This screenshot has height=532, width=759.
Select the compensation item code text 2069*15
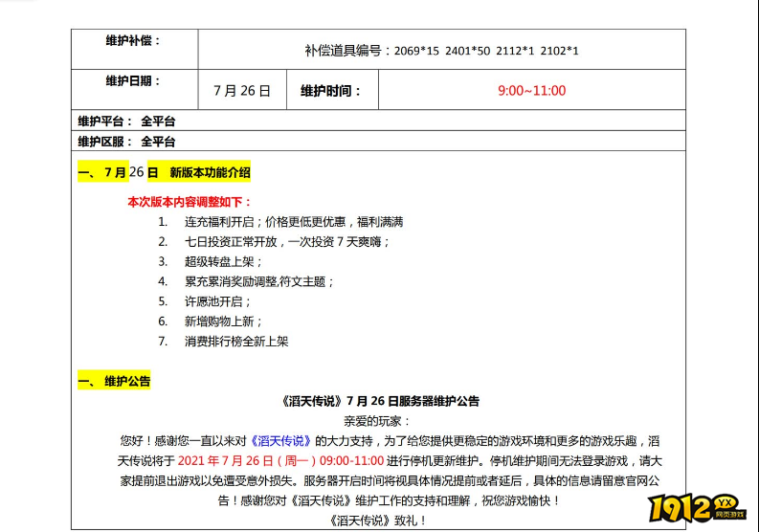click(x=416, y=51)
